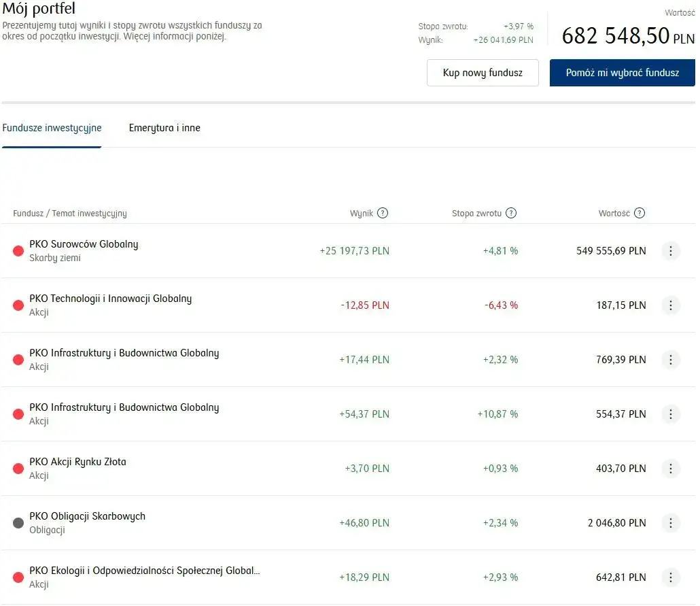700x606 pixels.
Task: Click the red dot beside PKO Surowców Globalny
Action: coord(18,251)
